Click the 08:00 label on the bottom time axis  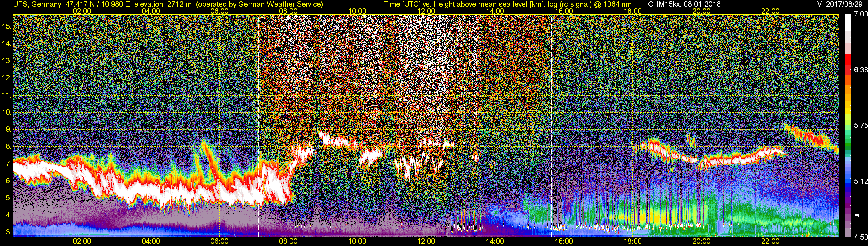[288, 241]
